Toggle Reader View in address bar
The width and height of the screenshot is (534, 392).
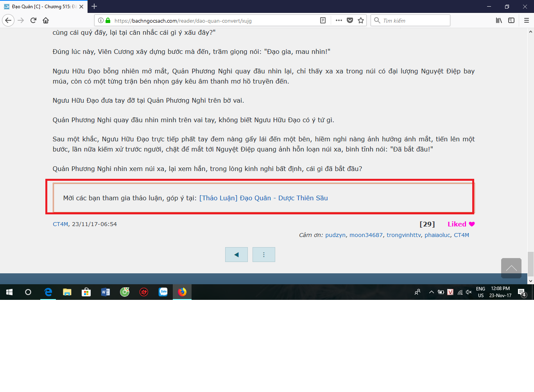[x=323, y=20]
